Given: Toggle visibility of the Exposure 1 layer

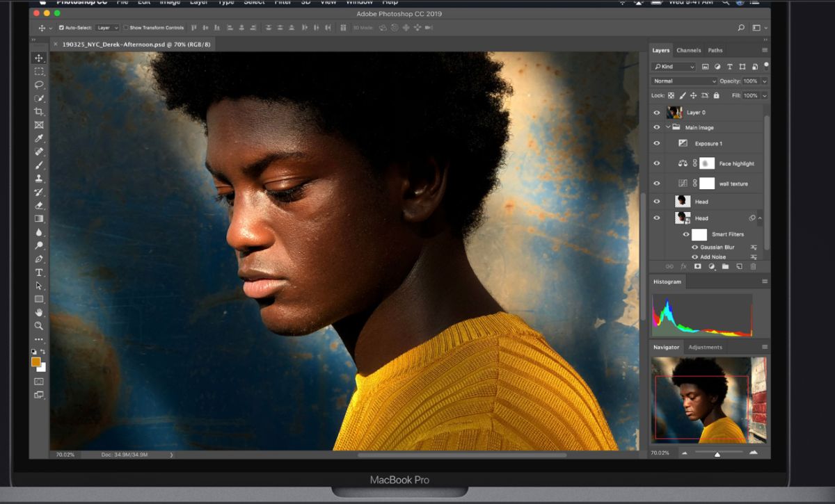Looking at the screenshot, I should 656,143.
